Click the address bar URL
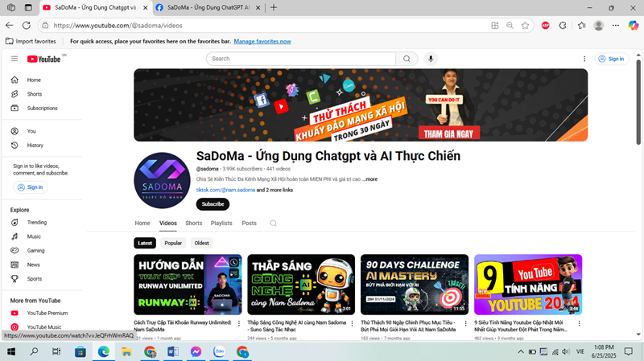Screen dimensions: 644x361 pyautogui.click(x=118, y=26)
